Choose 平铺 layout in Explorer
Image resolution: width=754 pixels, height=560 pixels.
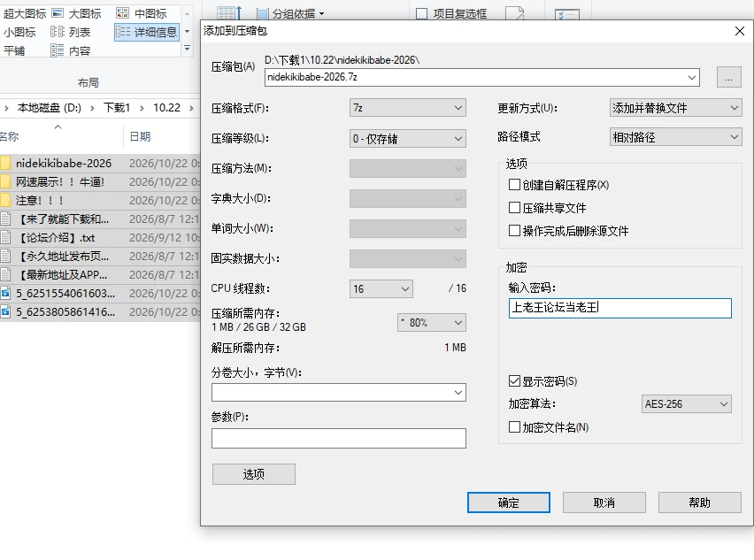[14, 50]
